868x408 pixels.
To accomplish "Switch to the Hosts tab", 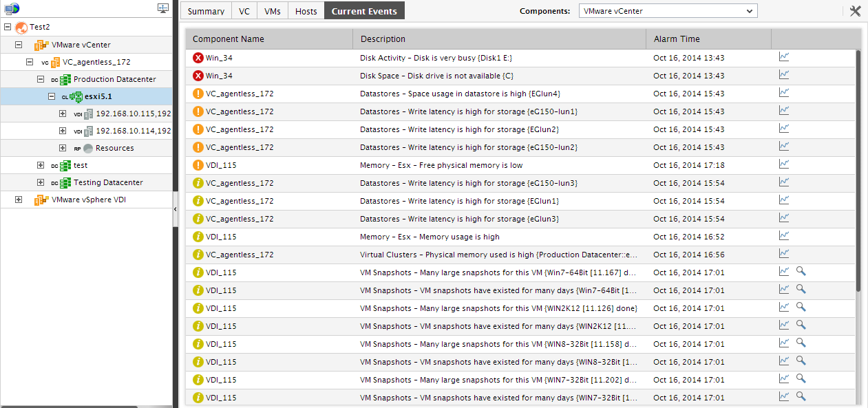I will (x=306, y=11).
